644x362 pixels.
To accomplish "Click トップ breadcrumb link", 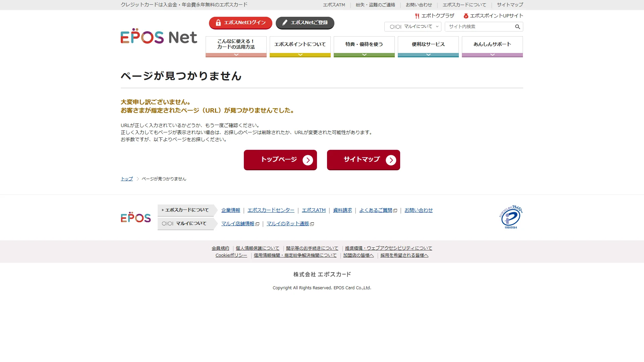I will point(127,179).
